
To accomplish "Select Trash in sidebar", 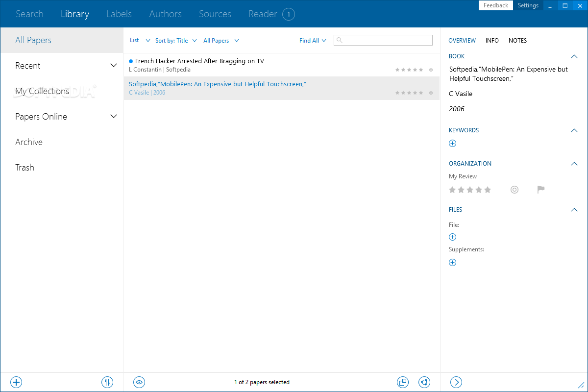I will (62, 168).
